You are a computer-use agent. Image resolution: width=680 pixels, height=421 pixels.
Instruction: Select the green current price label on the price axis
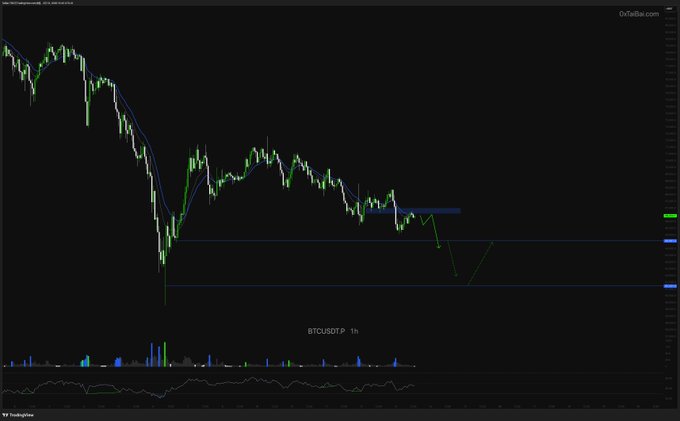coord(670,215)
